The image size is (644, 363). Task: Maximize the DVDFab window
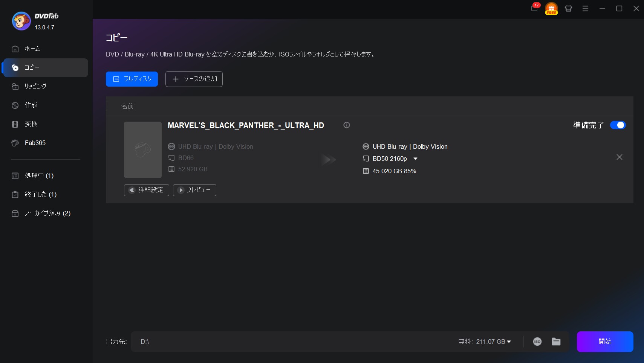pos(619,8)
